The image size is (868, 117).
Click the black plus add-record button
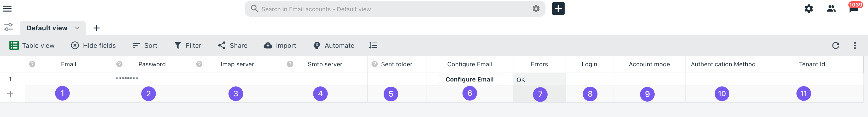(558, 9)
